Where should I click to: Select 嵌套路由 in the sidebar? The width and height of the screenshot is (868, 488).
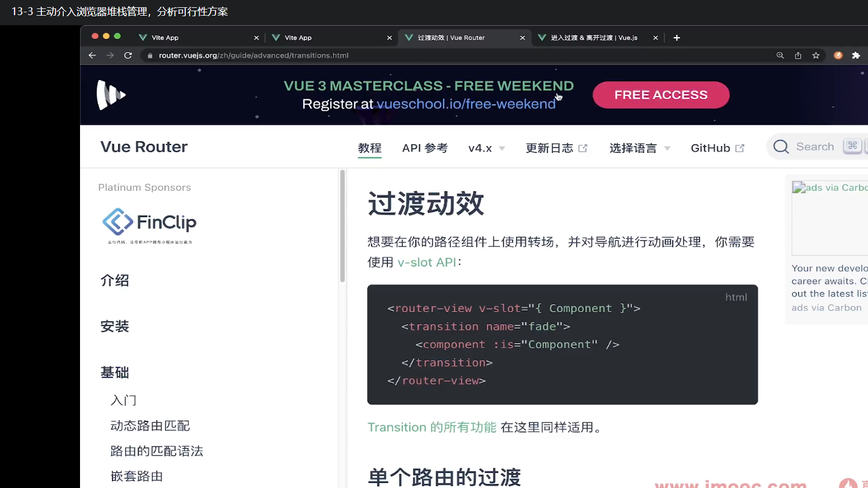(137, 476)
